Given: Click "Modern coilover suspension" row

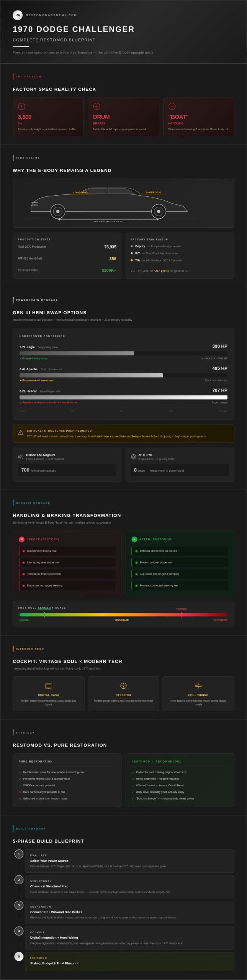Looking at the screenshot, I should [180, 562].
